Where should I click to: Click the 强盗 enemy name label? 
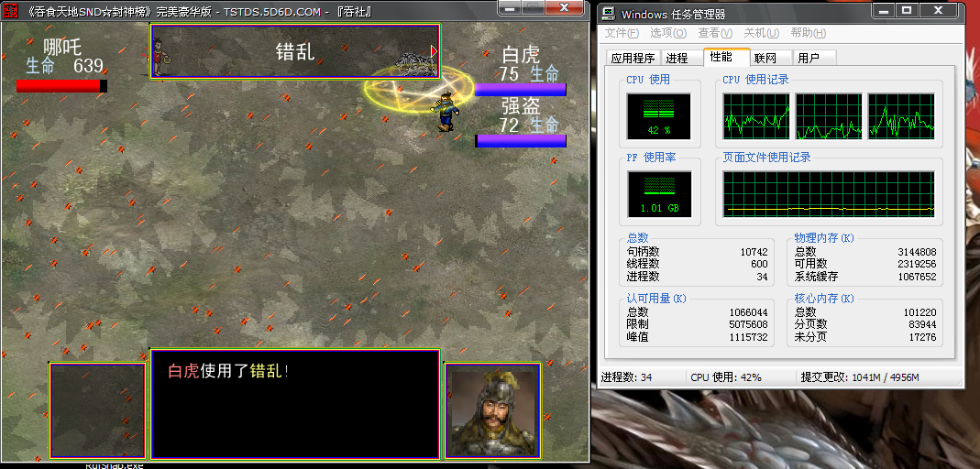(x=520, y=105)
